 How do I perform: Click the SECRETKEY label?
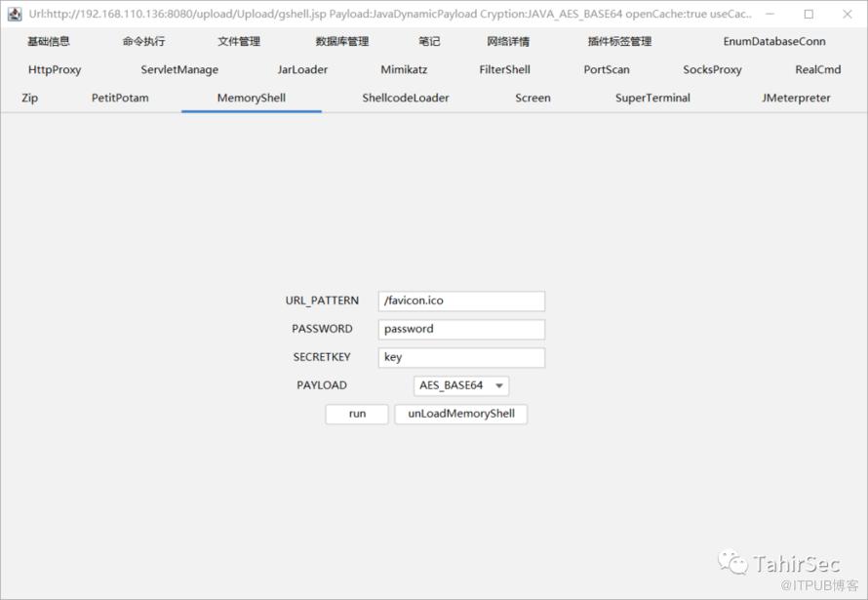click(322, 357)
